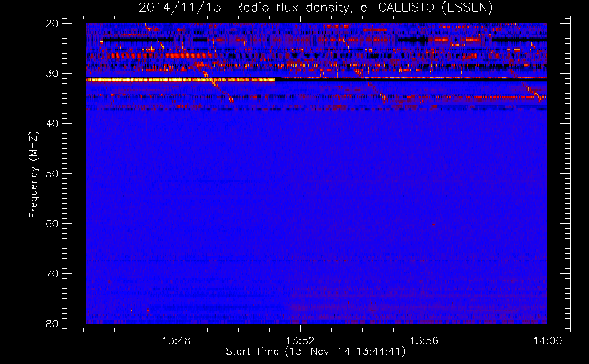589x364 pixels.
Task: Click the bright yellow emission band near 31 MHz
Action: 181,80
